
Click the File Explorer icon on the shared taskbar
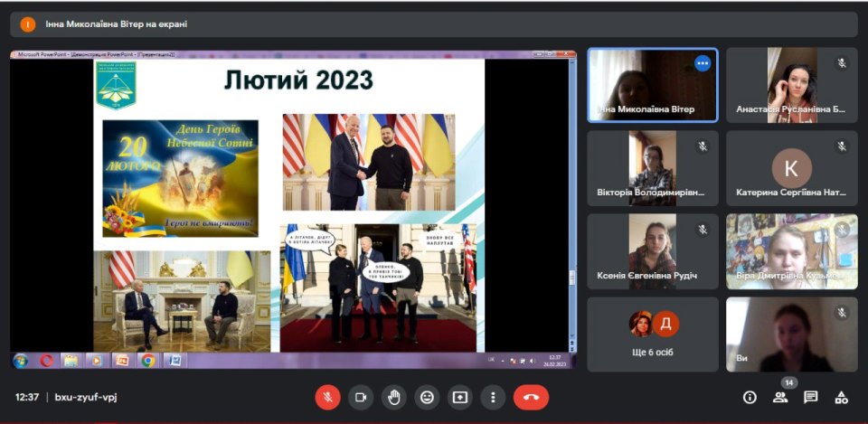coord(71,361)
